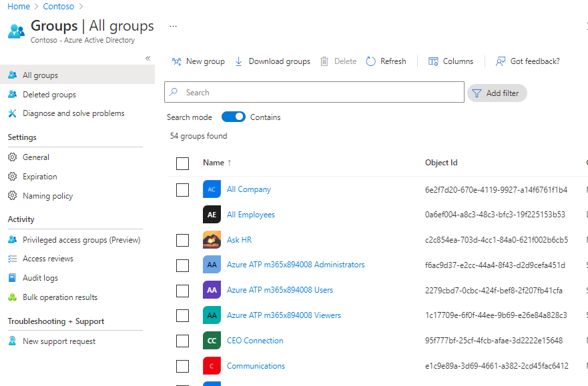Collapse the left navigation pane

pos(148,59)
